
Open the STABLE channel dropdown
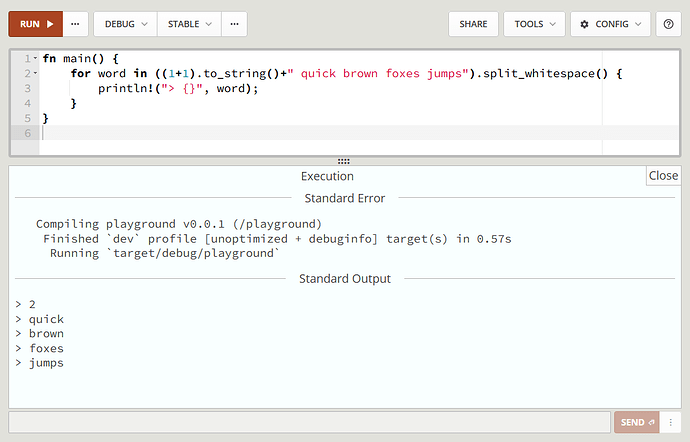189,24
